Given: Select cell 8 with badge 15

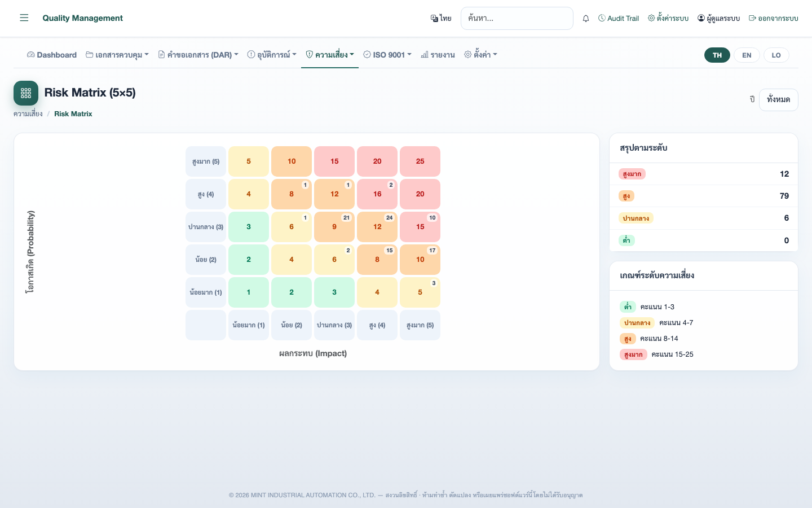Looking at the screenshot, I should point(377,260).
